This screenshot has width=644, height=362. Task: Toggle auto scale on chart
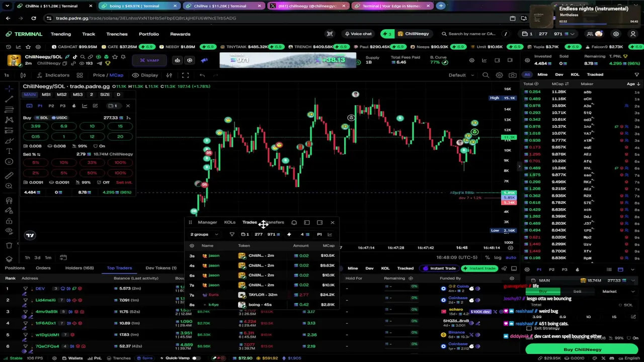tap(511, 257)
